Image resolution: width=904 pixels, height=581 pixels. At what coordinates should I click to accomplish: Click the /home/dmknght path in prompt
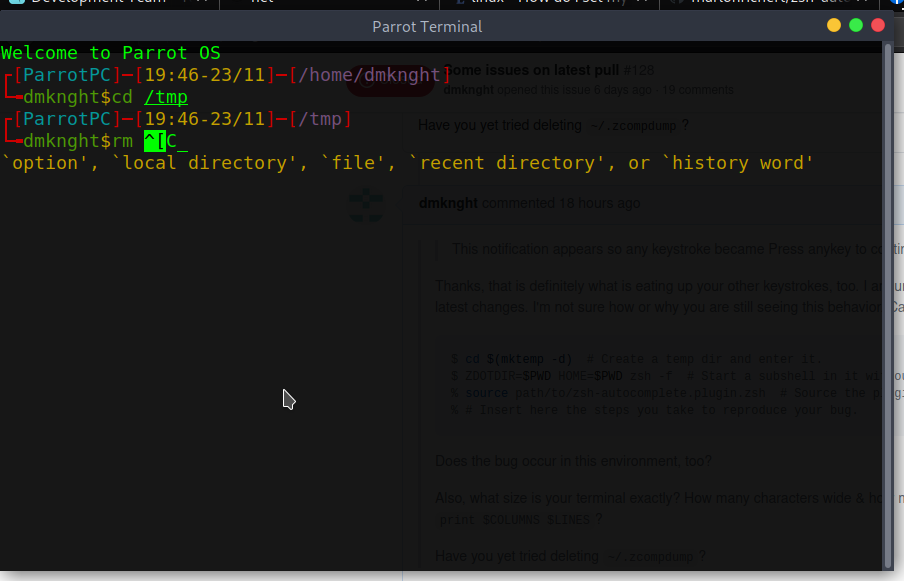pyautogui.click(x=370, y=75)
